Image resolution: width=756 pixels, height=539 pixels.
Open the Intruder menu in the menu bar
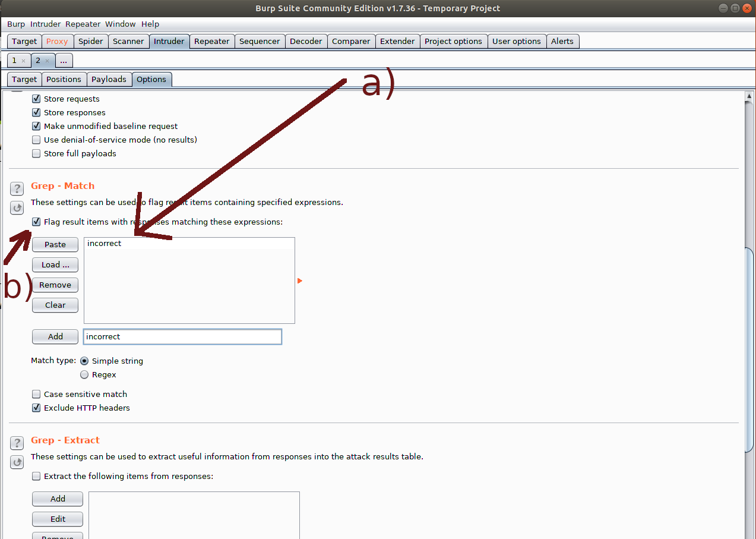point(45,24)
